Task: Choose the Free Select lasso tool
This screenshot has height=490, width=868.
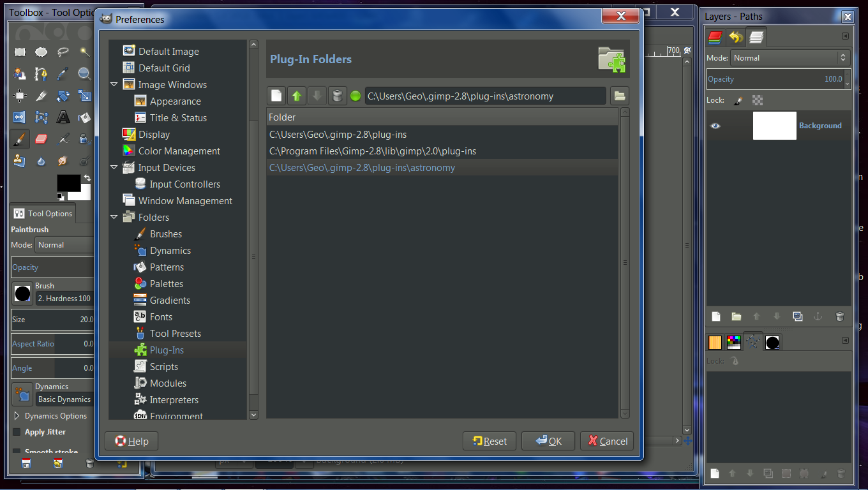Action: coord(63,52)
